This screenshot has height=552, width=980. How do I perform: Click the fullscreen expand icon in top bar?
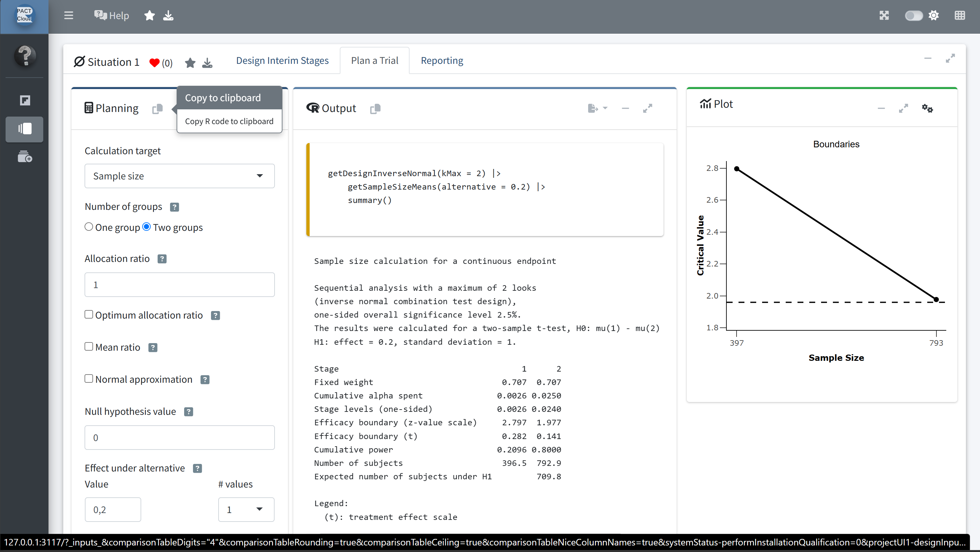coord(884,15)
